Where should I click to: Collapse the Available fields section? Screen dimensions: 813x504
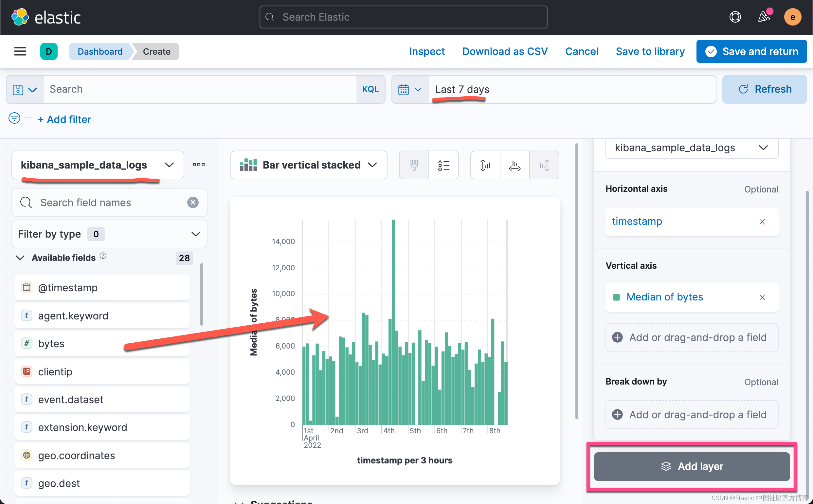pyautogui.click(x=20, y=258)
